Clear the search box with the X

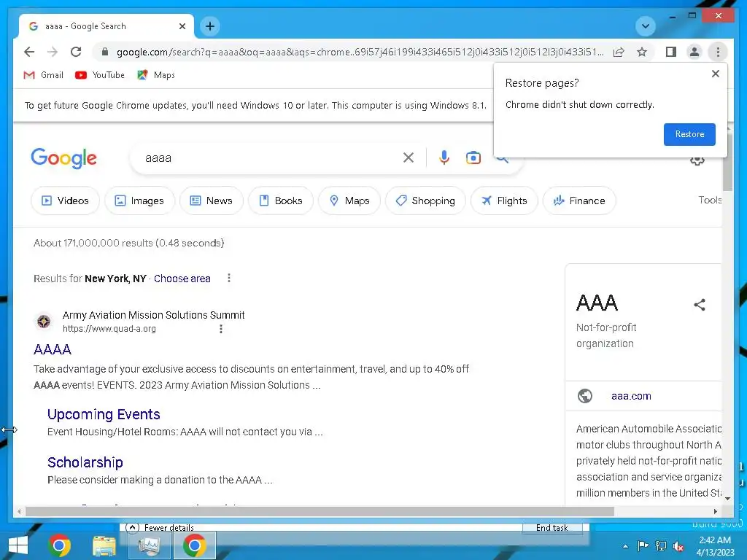(409, 157)
